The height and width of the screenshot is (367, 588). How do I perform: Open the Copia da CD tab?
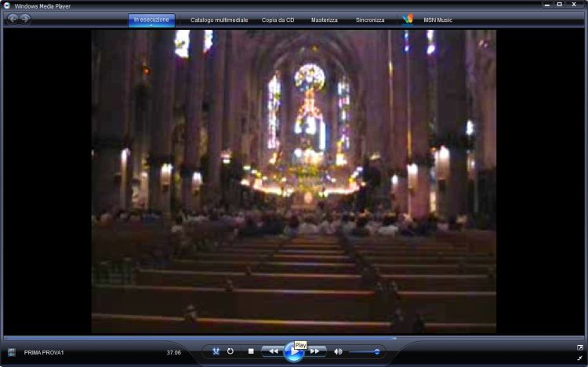(278, 20)
